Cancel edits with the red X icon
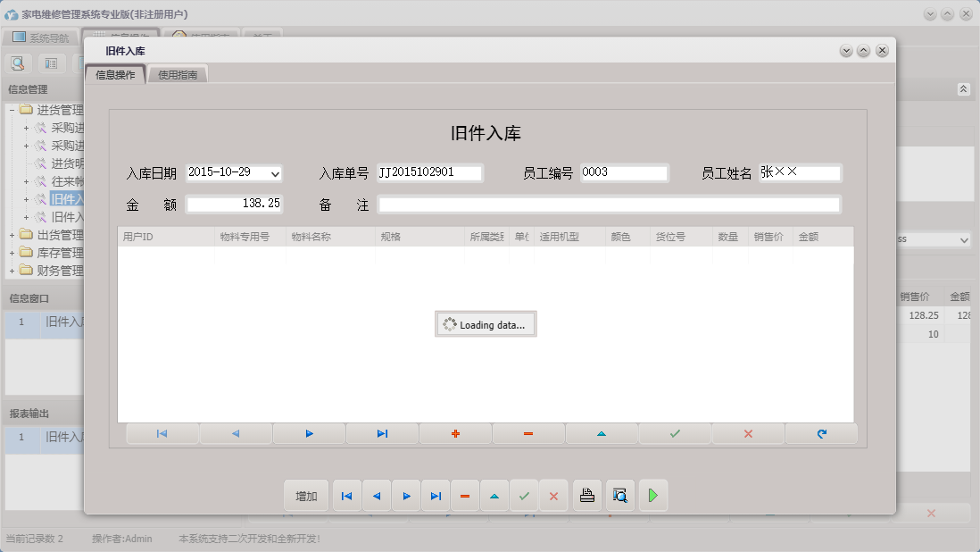The width and height of the screenshot is (980, 552). pos(748,433)
